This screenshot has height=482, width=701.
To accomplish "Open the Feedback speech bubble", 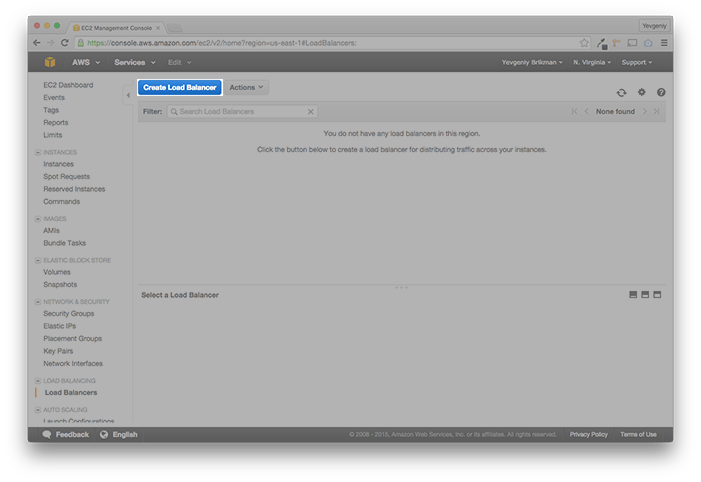I will click(46, 434).
